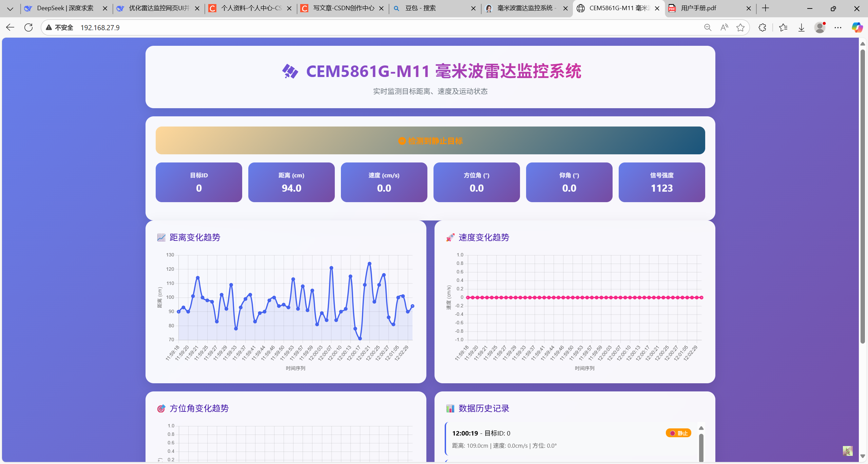
Task: Click the read aloud icon
Action: pyautogui.click(x=724, y=27)
